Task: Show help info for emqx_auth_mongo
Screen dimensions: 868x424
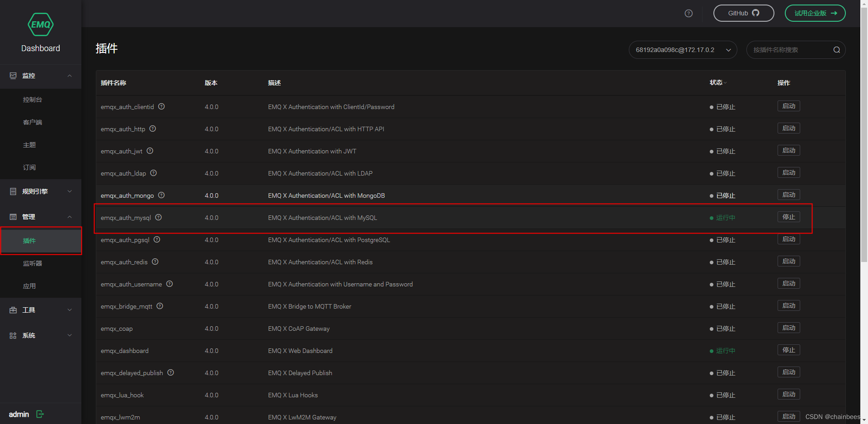Action: tap(161, 195)
